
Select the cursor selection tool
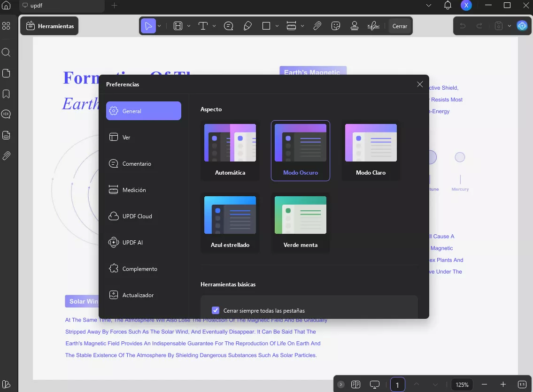[x=148, y=26]
